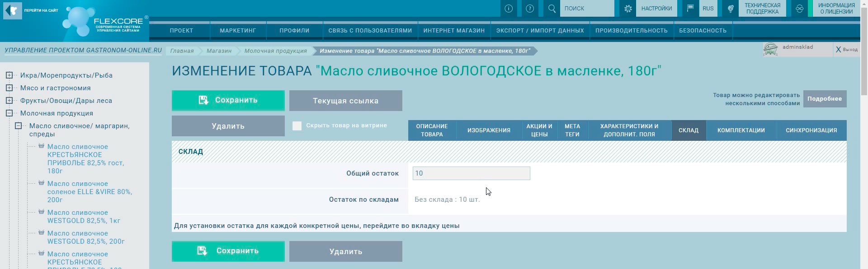Open the ПРОФИЛИ menu
868x269 pixels.
[294, 31]
